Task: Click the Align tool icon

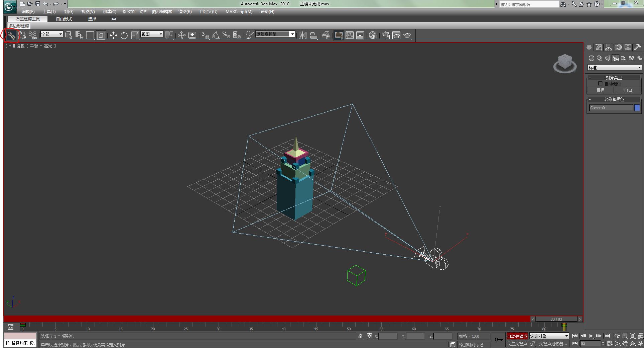Action: coord(313,35)
